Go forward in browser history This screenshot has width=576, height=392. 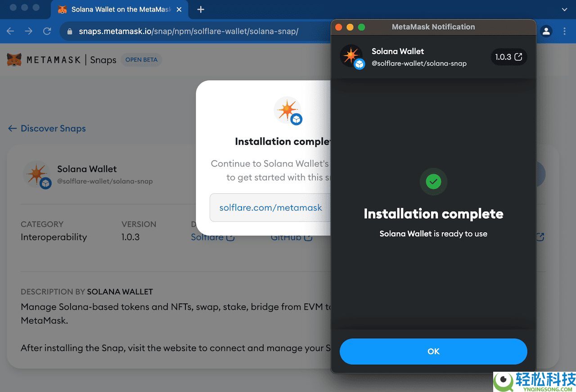[28, 31]
